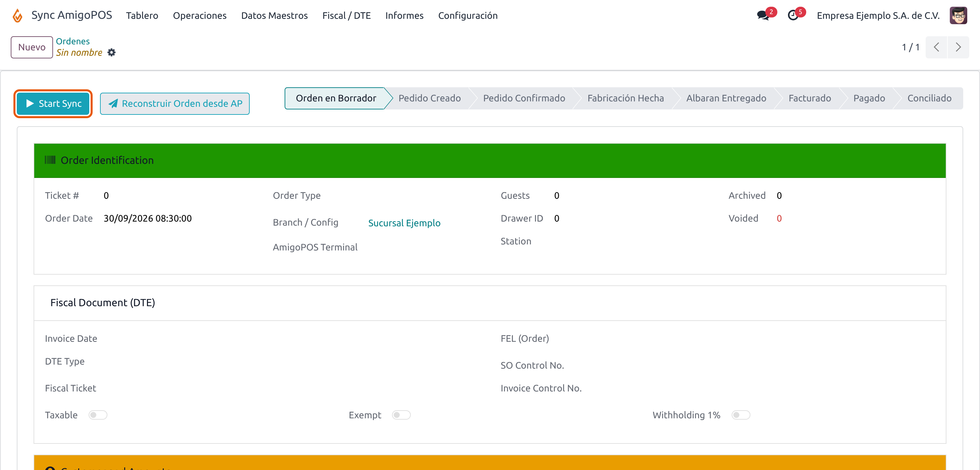
Task: Open the chat messages icon
Action: [763, 15]
